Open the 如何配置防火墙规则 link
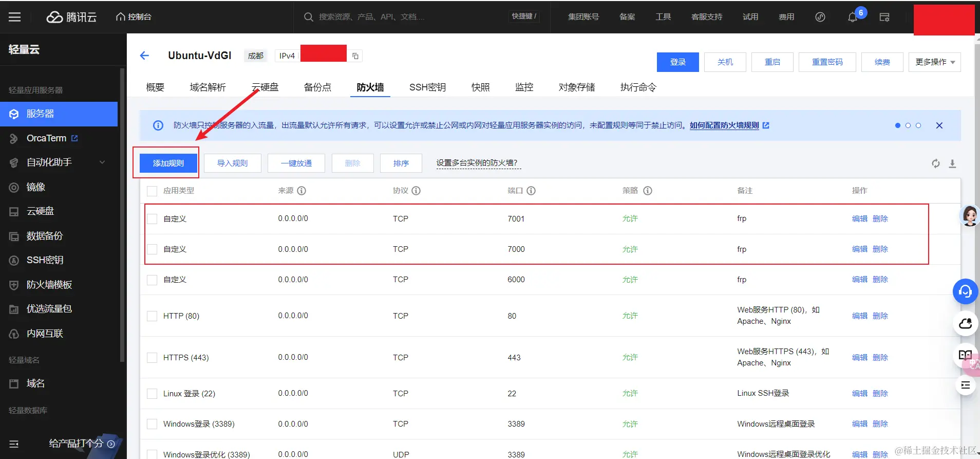Viewport: 980px width, 459px height. 724,125
